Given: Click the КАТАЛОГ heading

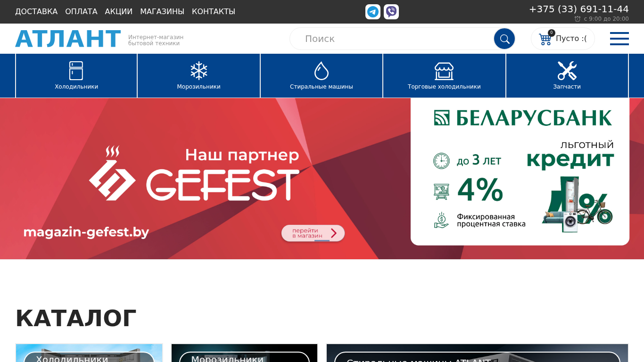Looking at the screenshot, I should coord(76,318).
